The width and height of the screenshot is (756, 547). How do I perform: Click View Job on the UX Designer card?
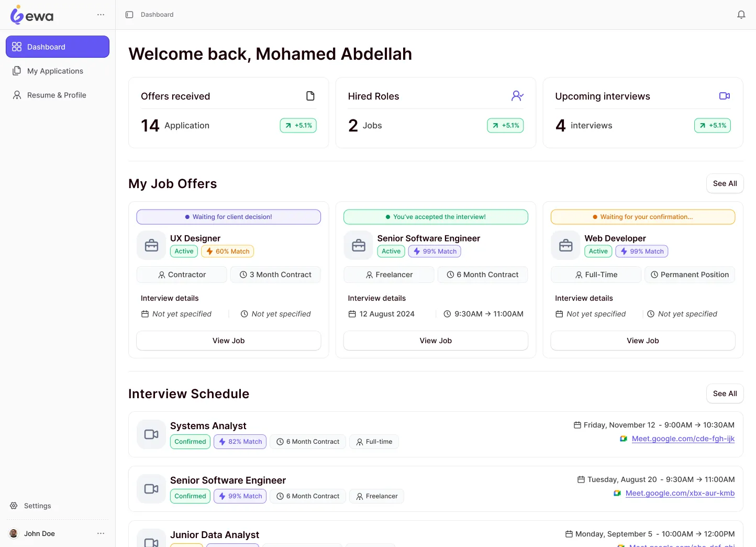coord(229,341)
